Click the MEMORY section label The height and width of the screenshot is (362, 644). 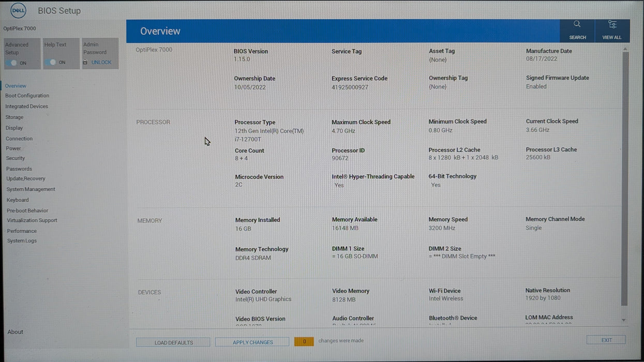[149, 221]
